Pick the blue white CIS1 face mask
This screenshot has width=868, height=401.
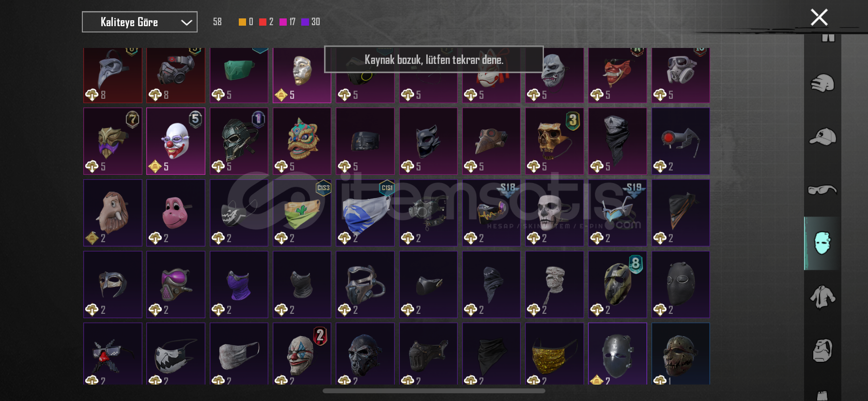point(365,213)
